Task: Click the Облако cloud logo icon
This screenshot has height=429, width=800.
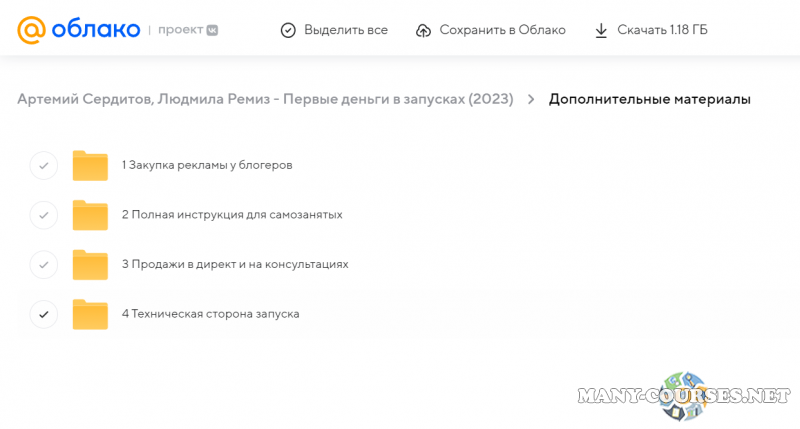Action: click(31, 30)
